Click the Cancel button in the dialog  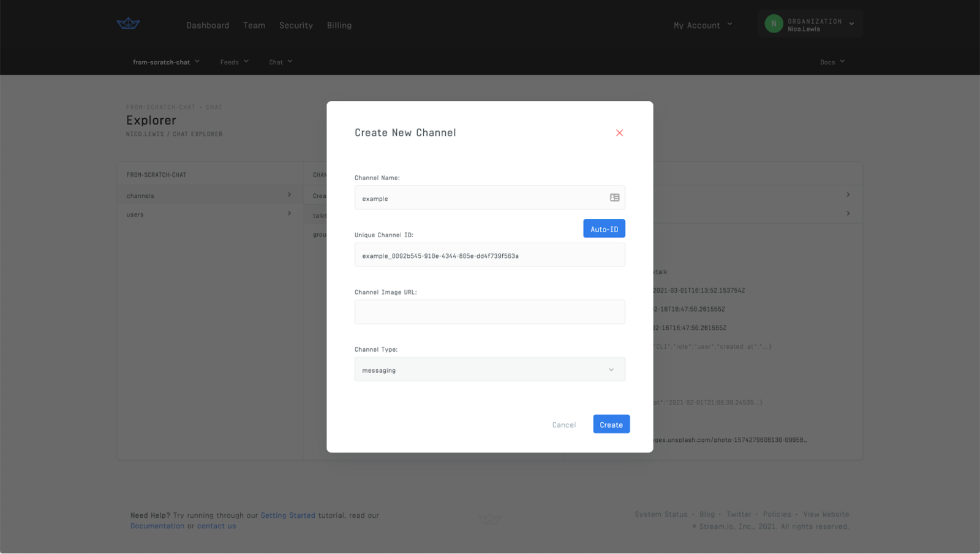pyautogui.click(x=563, y=424)
